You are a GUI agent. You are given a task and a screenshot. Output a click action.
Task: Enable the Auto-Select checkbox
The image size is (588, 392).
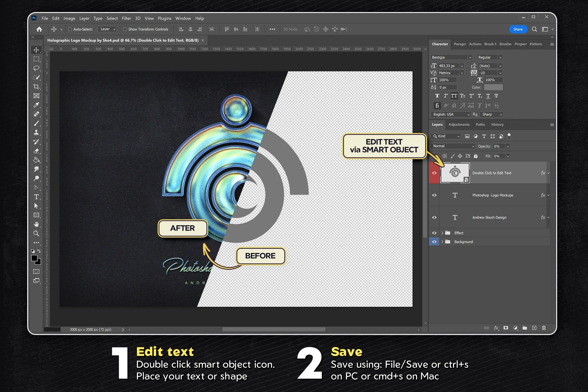[x=70, y=29]
